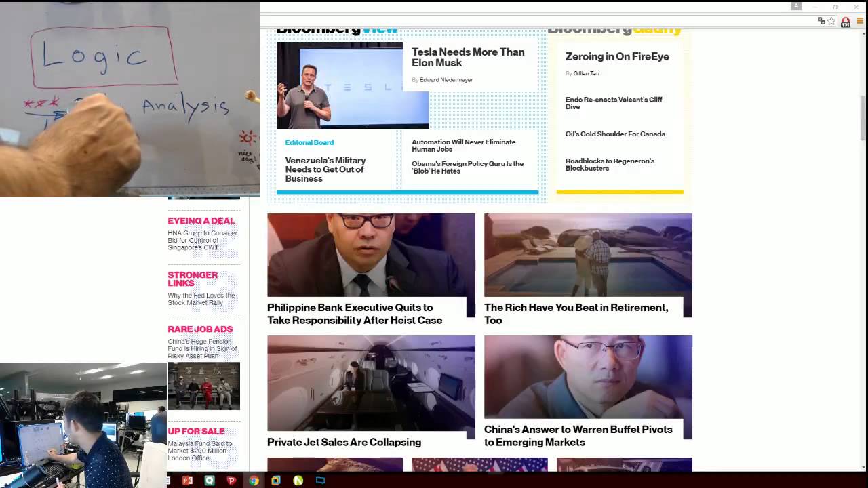This screenshot has height=488, width=868.
Task: Read 'Malaysia Fund Said to Market London Office'
Action: (x=200, y=451)
